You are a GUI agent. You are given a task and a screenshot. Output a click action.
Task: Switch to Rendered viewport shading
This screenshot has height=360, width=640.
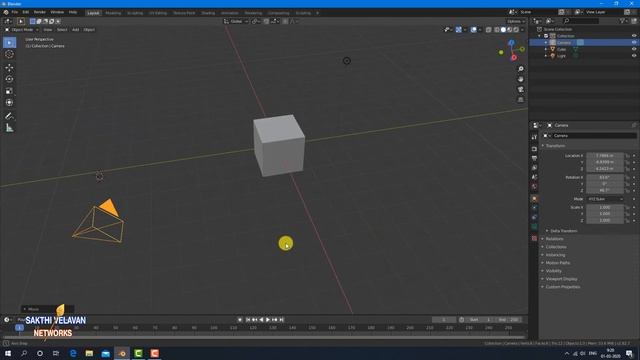516,30
